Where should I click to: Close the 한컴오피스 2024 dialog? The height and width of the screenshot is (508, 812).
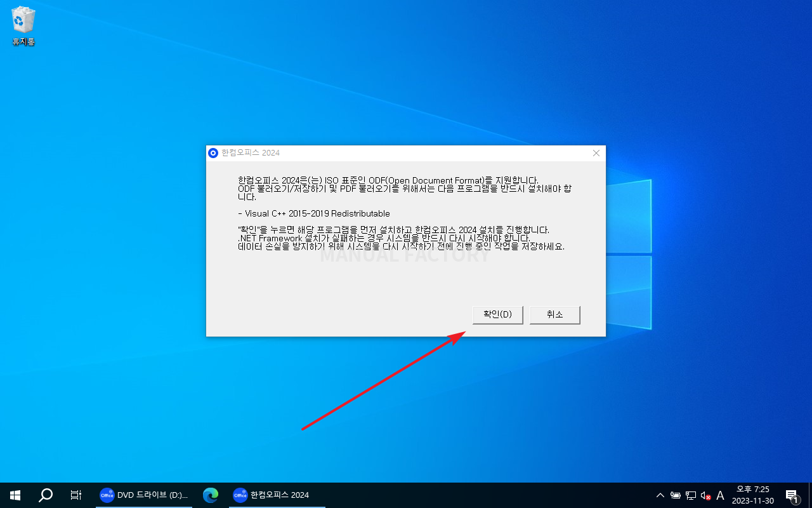(x=596, y=153)
